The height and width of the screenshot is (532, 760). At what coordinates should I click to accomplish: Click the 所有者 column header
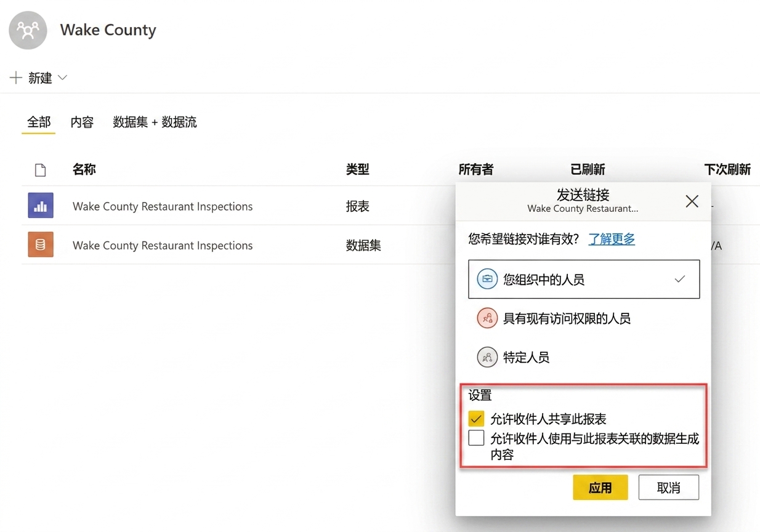[476, 169]
